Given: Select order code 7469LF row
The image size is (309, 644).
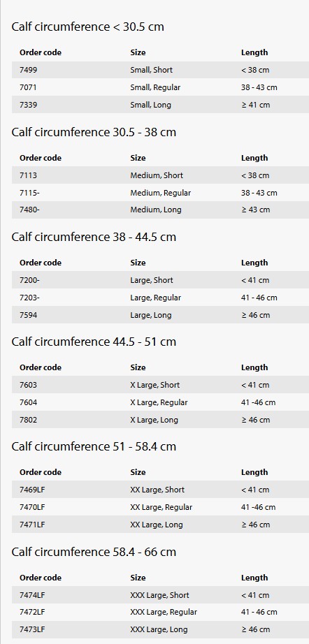Looking at the screenshot, I should (x=160, y=490).
